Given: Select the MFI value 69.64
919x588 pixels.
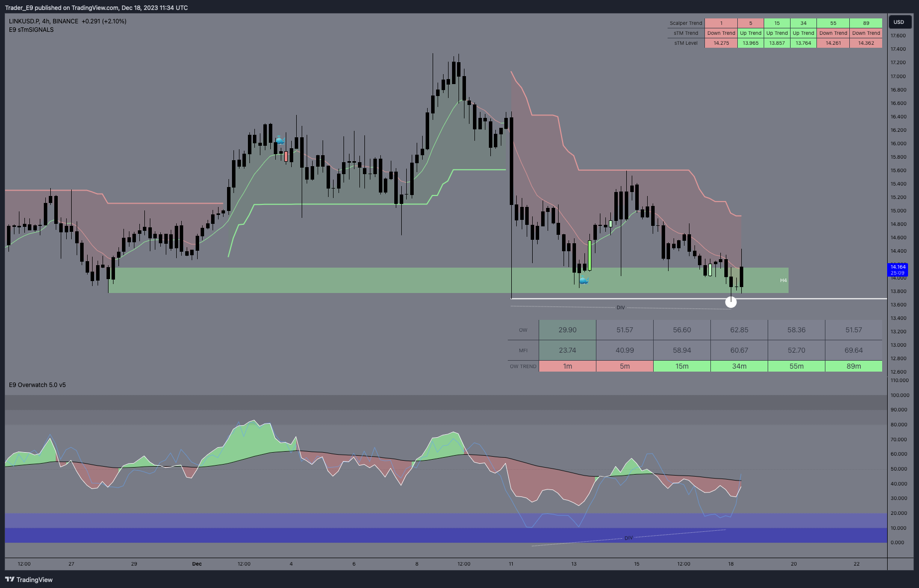Looking at the screenshot, I should click(x=854, y=350).
